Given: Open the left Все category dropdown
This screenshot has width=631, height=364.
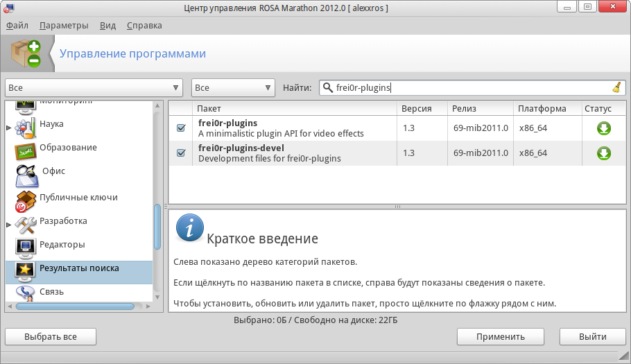Looking at the screenshot, I should [x=94, y=87].
